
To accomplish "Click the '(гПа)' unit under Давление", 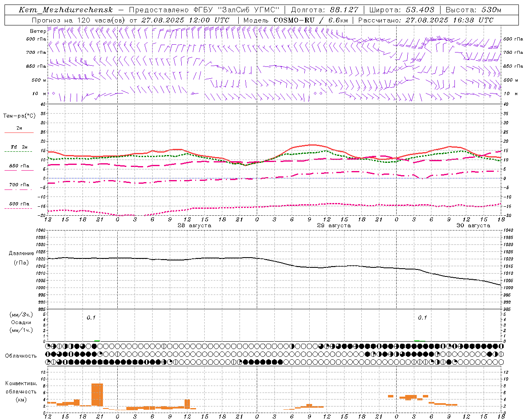I will (21, 263).
